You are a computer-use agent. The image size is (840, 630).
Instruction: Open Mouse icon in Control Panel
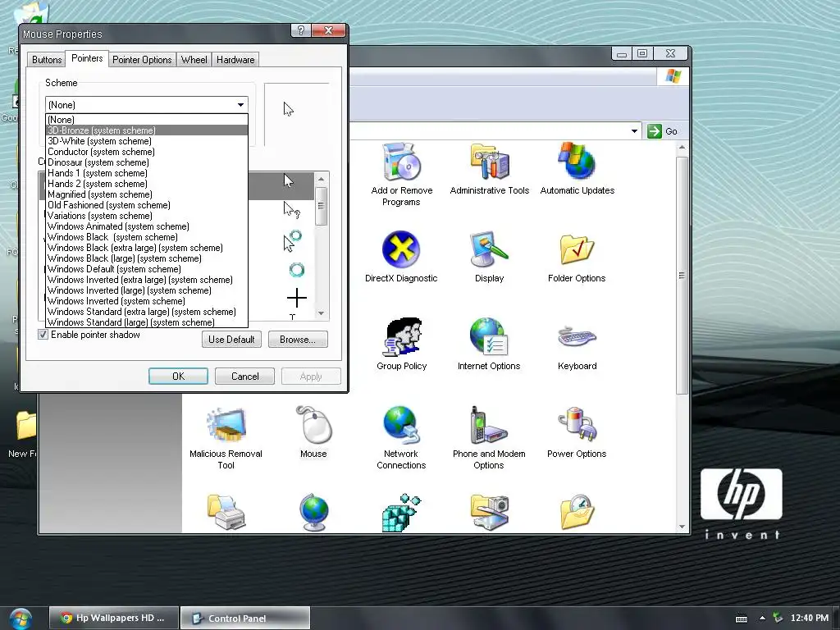[314, 425]
